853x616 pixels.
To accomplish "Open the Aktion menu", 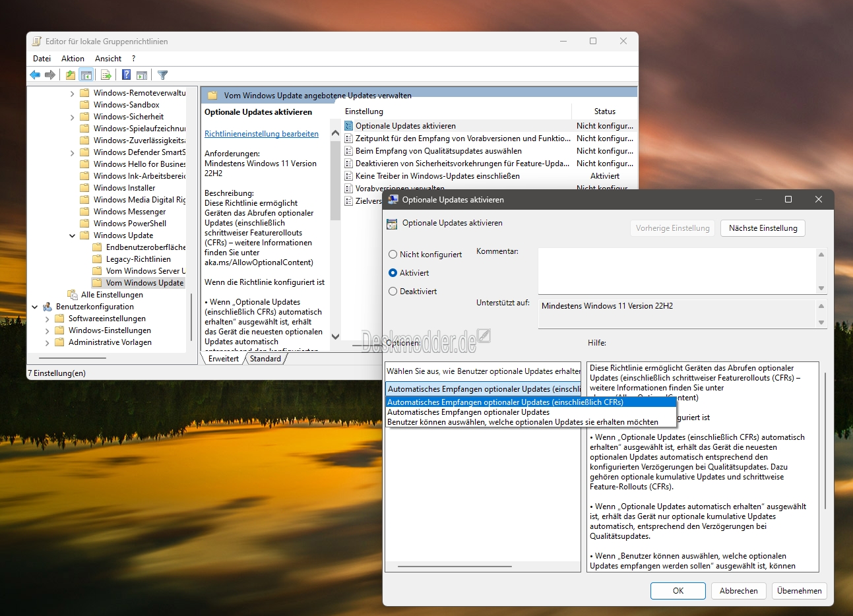I will [73, 59].
